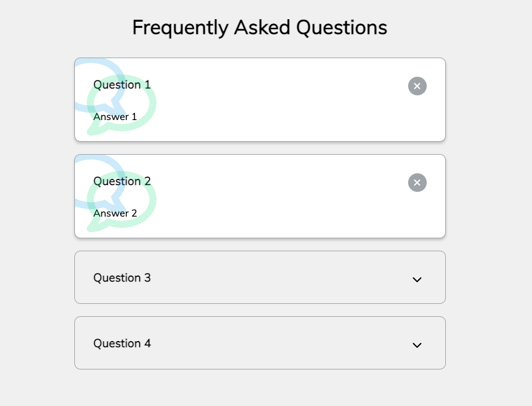Click the Frequently Asked Questions title
Image resolution: width=532 pixels, height=406 pixels.
tap(259, 27)
